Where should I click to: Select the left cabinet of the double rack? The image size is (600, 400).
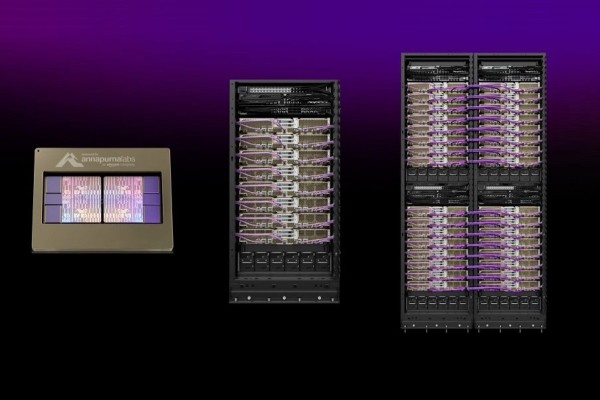[438, 190]
